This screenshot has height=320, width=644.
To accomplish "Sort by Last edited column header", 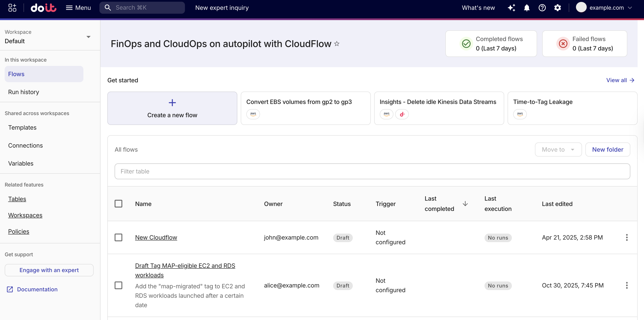I will point(557,204).
